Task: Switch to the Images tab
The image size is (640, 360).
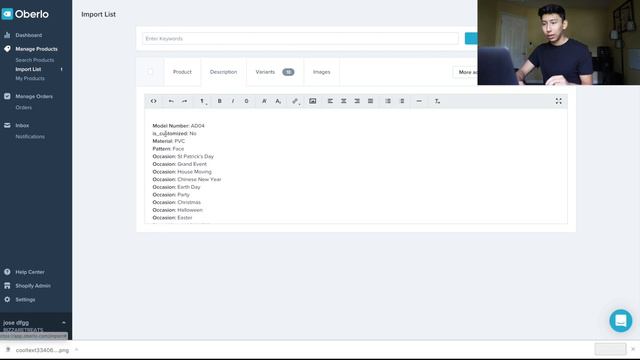Action: pos(322,72)
